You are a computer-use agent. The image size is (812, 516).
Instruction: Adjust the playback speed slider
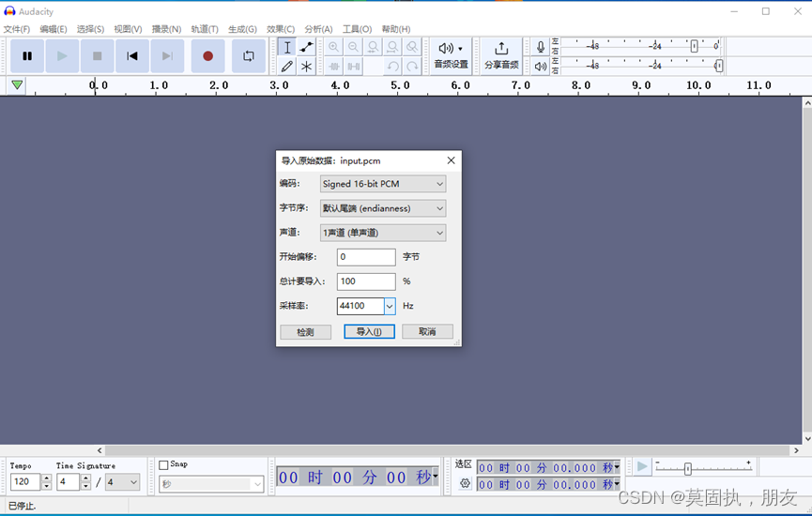coord(688,469)
